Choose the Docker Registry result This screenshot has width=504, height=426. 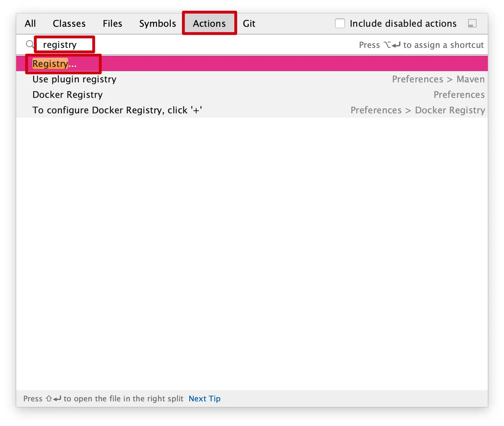[252, 95]
